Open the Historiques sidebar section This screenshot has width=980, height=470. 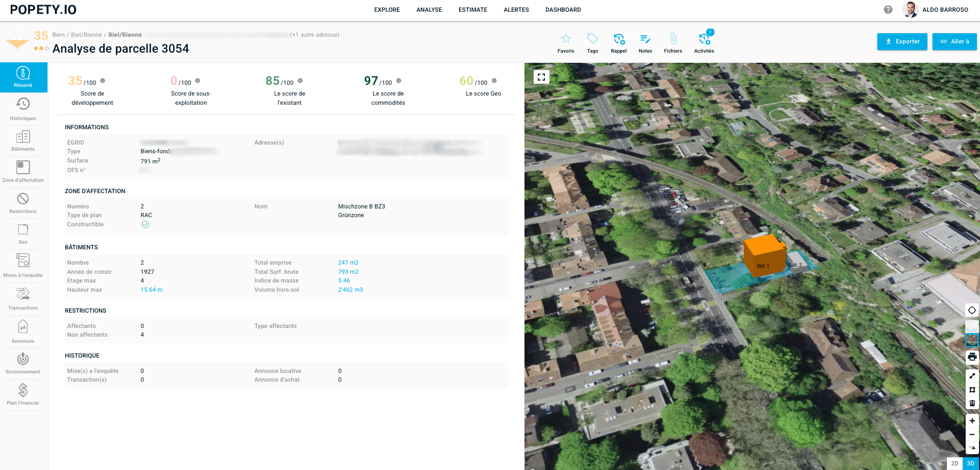[x=23, y=109]
